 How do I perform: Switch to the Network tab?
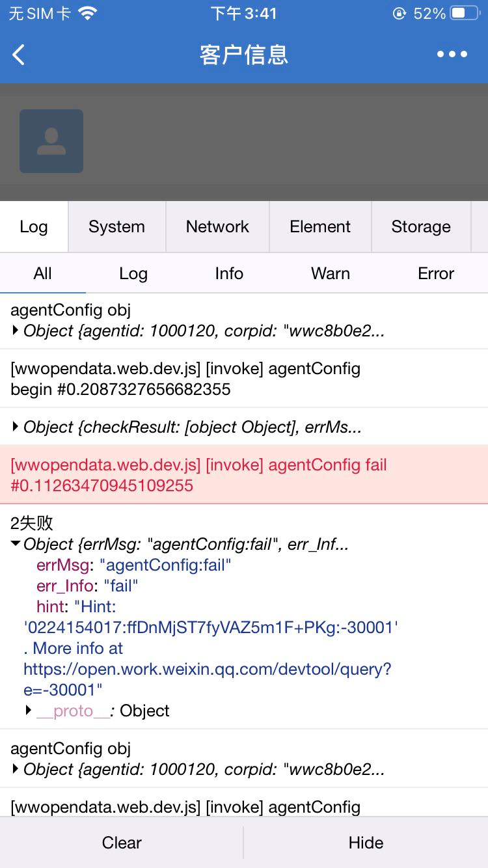(x=217, y=226)
